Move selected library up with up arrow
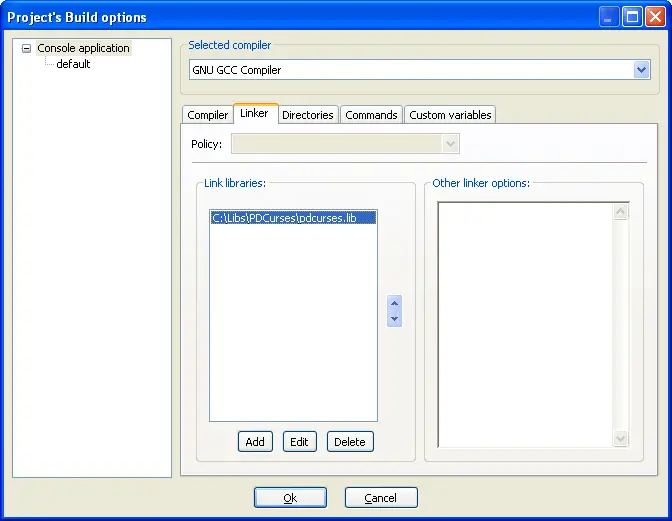This screenshot has height=521, width=672. [x=394, y=304]
